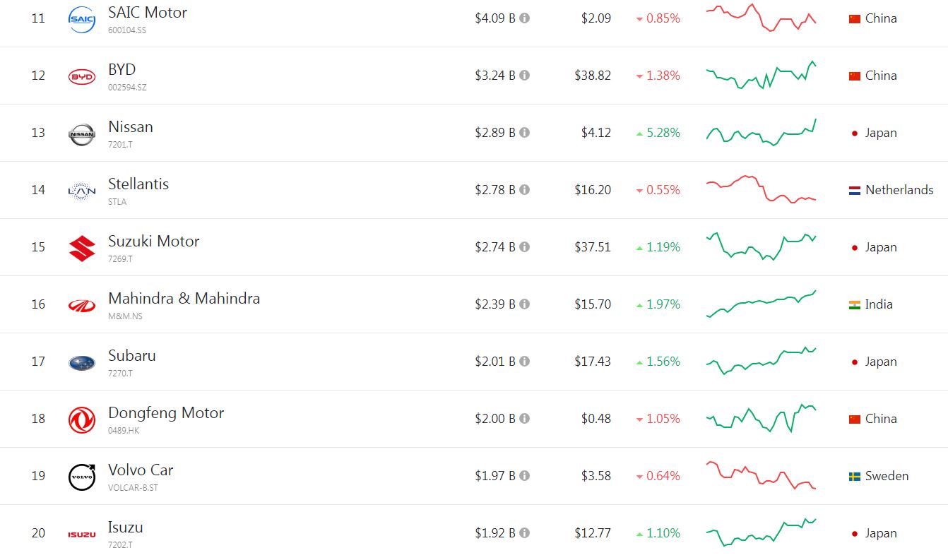Click info icon beside Nissan's $2.89 B
The image size is (948, 560).
point(524,133)
